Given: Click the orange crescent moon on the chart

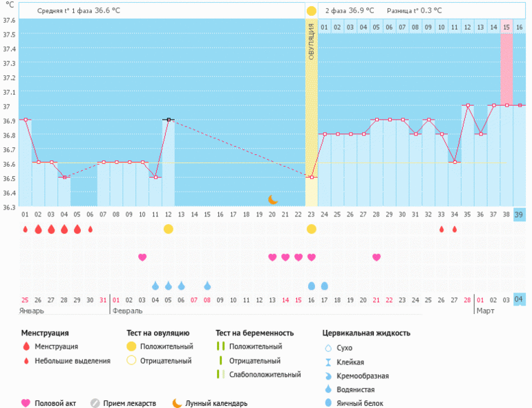Looking at the screenshot, I should point(273,200).
